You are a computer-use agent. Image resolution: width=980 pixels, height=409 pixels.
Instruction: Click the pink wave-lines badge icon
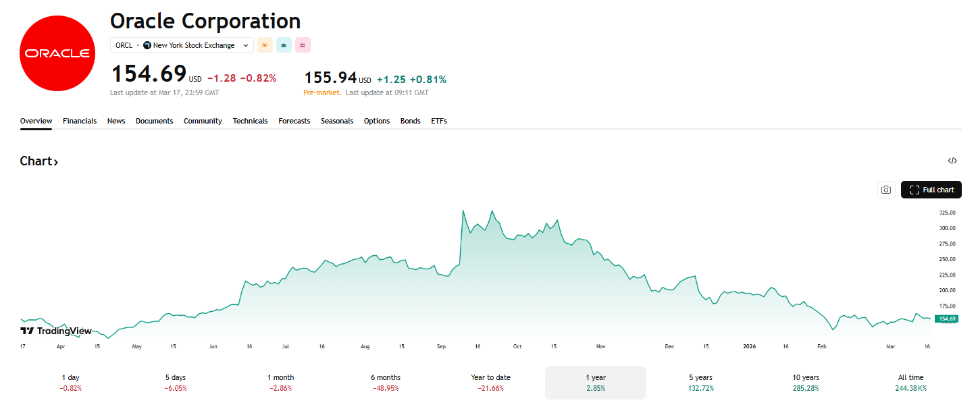point(303,45)
